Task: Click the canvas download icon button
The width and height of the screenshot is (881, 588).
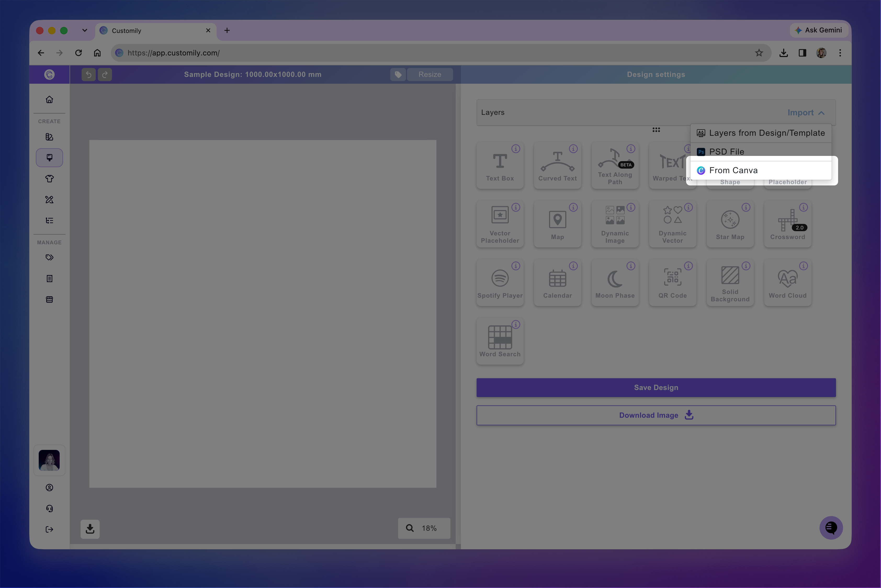Action: pos(90,529)
